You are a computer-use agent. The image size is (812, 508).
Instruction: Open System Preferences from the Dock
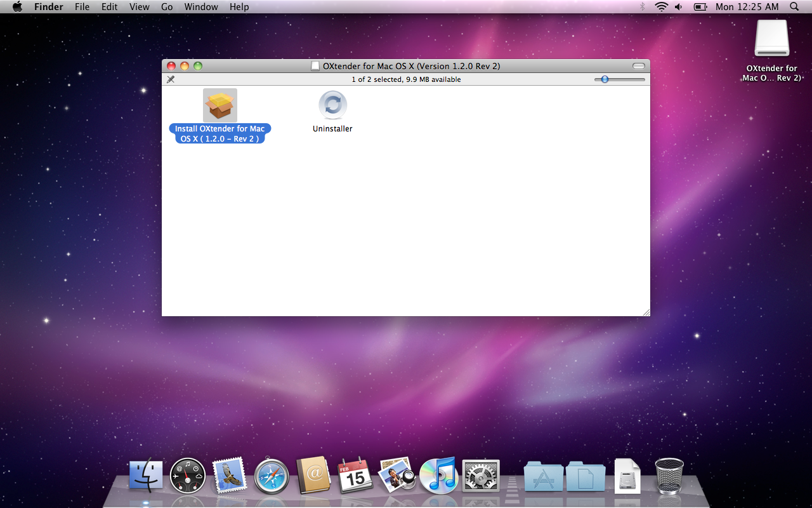pos(481,476)
